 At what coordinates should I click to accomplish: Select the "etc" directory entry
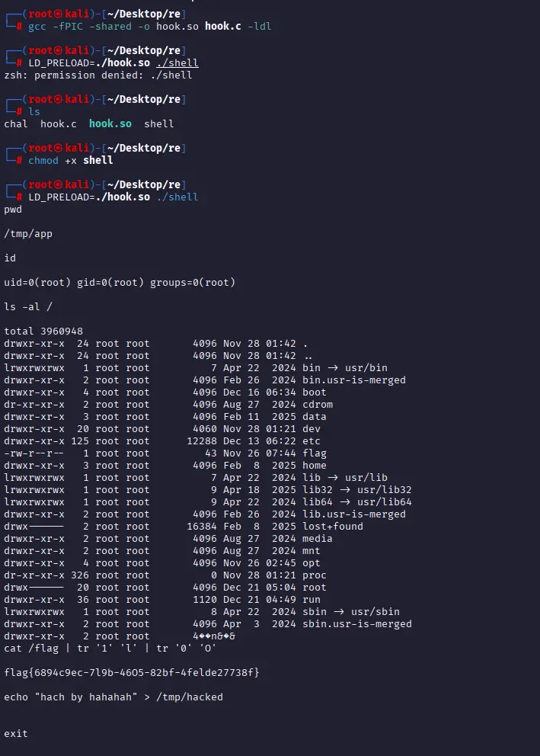311,440
